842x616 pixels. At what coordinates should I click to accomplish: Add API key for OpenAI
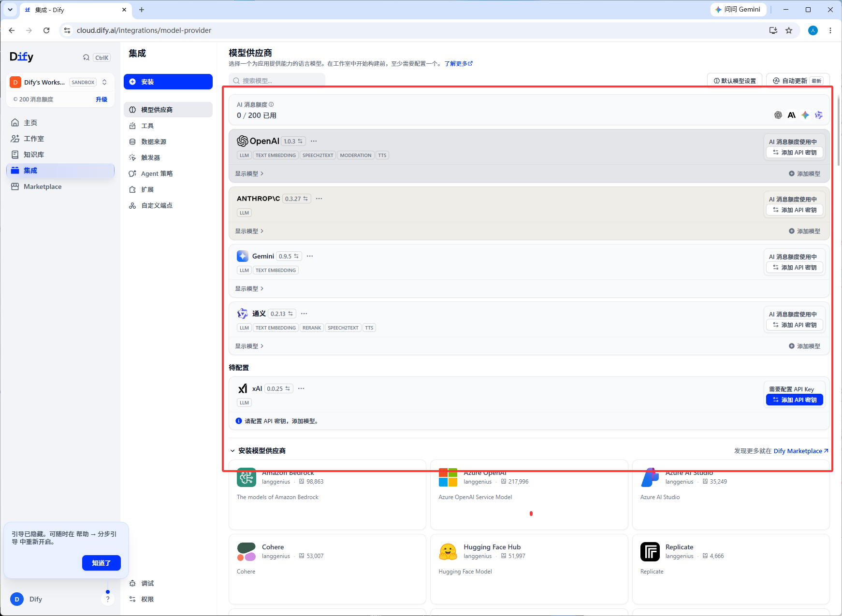tap(795, 152)
